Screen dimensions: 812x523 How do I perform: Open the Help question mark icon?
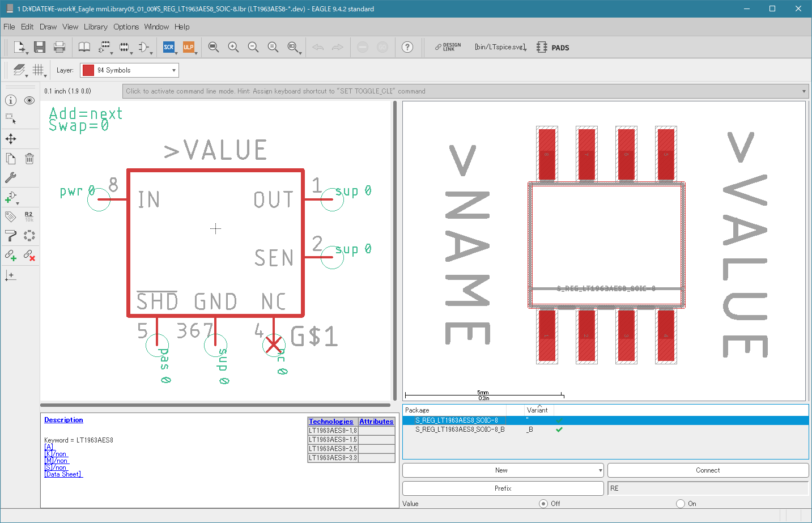[407, 47]
